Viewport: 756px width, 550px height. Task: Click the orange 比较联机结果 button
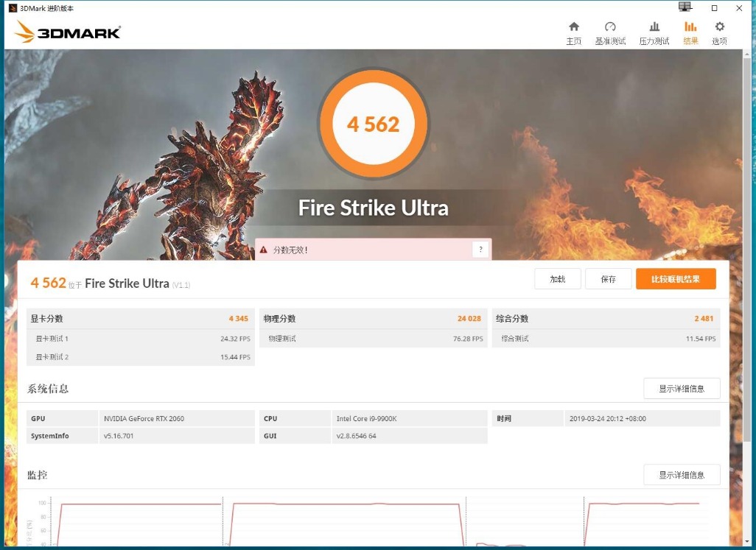pyautogui.click(x=677, y=279)
